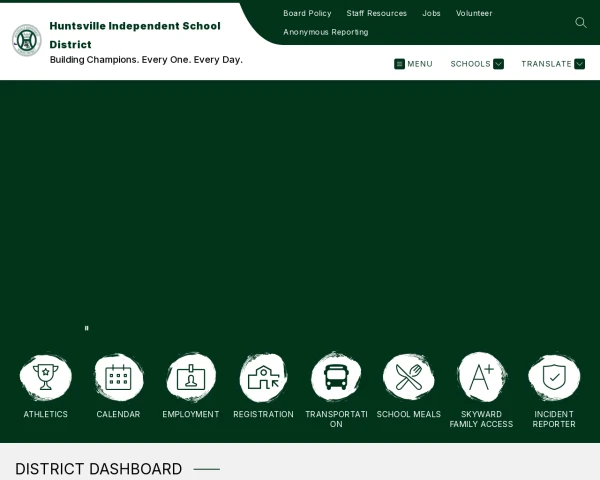The height and width of the screenshot is (480, 600).
Task: Expand the Schools dropdown
Action: pos(477,64)
